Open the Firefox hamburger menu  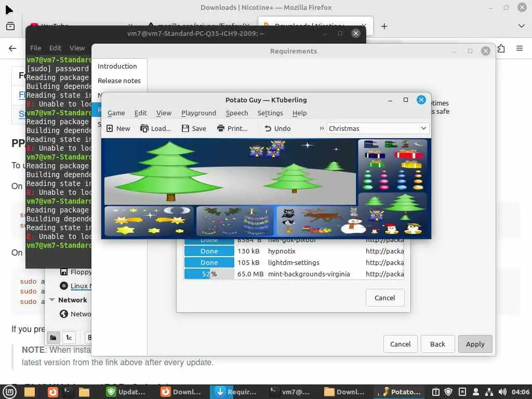coord(520,48)
